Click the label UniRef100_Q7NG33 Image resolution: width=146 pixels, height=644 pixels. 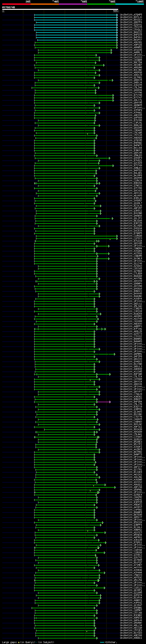(131, 186)
